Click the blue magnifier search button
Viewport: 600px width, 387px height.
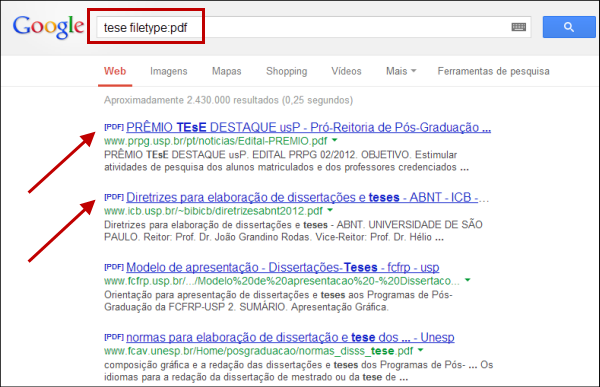coord(569,27)
